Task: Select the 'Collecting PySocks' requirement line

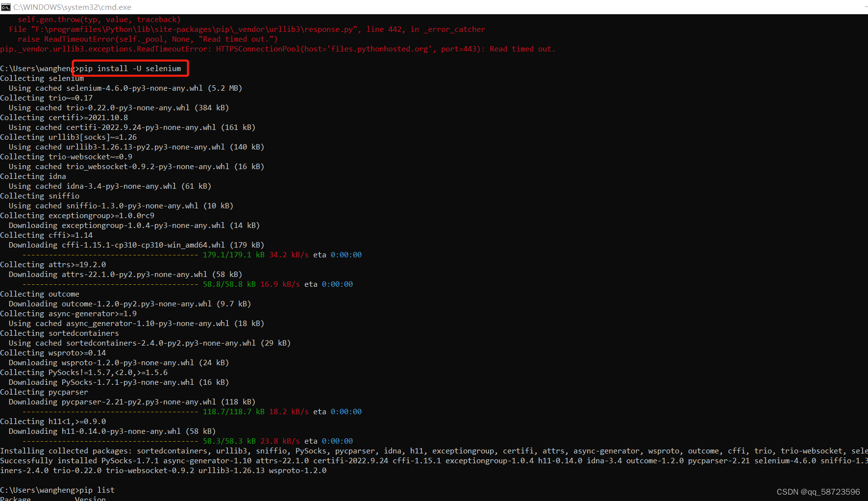Action: tap(83, 372)
